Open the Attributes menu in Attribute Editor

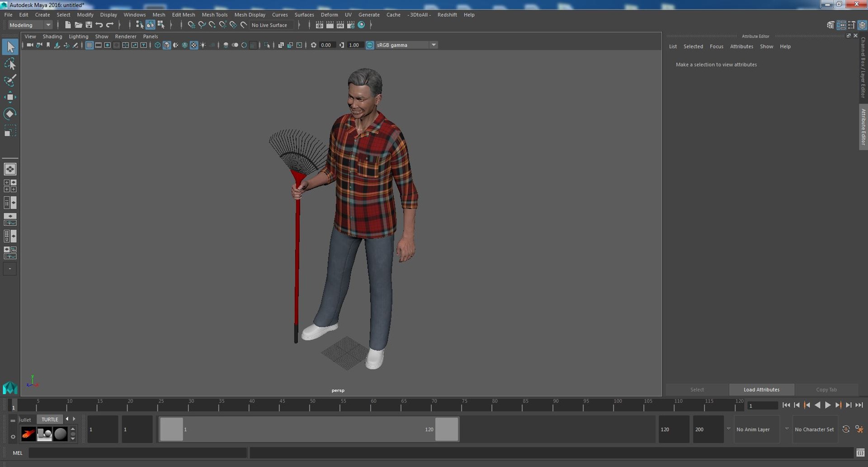coord(741,46)
